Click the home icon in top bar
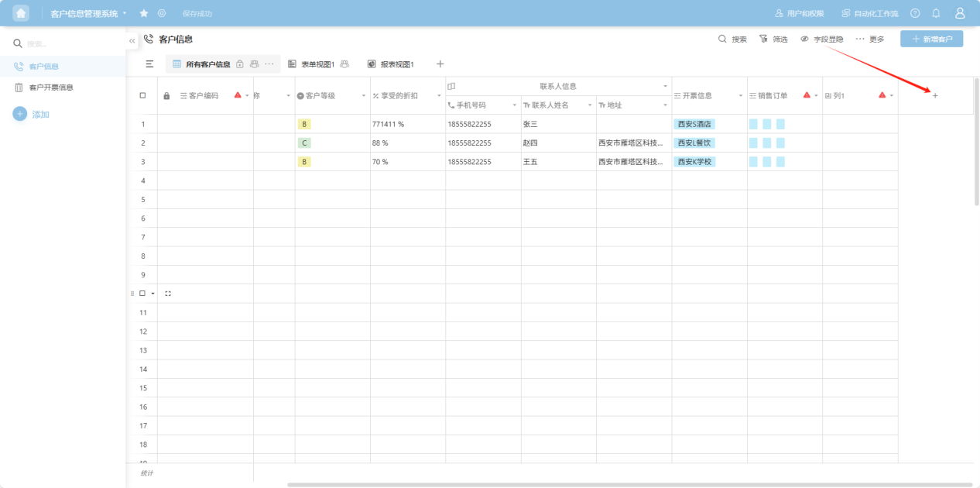Viewport: 980px width, 488px height. [21, 13]
